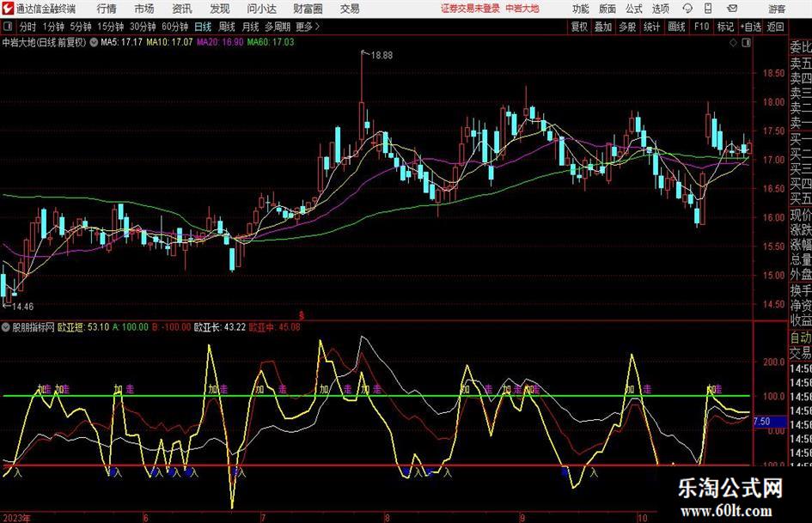Open the mobile phone version icon

pos(708,9)
